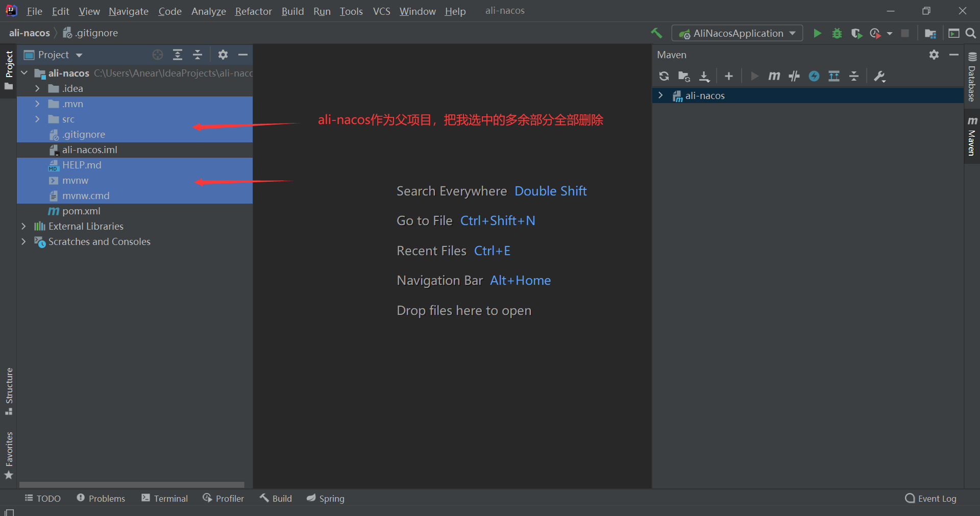Open the dropdown arrow beside the profiler icon

[x=890, y=34]
